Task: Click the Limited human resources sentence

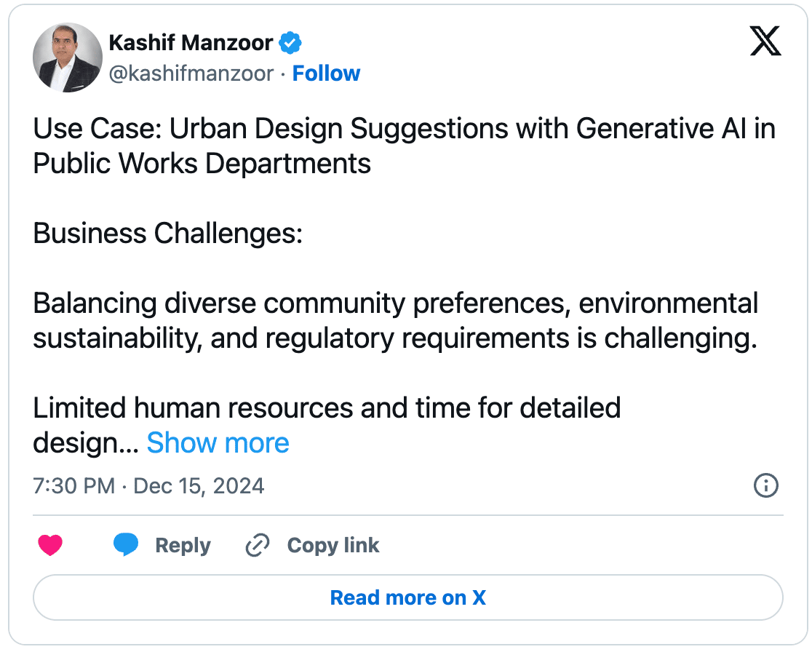Action: [x=327, y=425]
